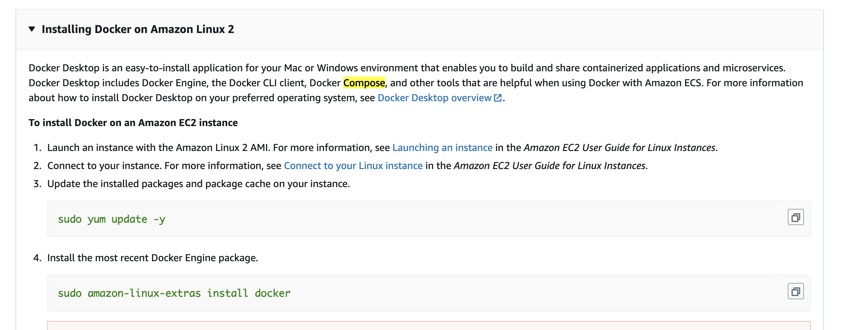This screenshot has height=330, width=868.
Task: Open the Docker Desktop overview link
Action: (x=434, y=98)
